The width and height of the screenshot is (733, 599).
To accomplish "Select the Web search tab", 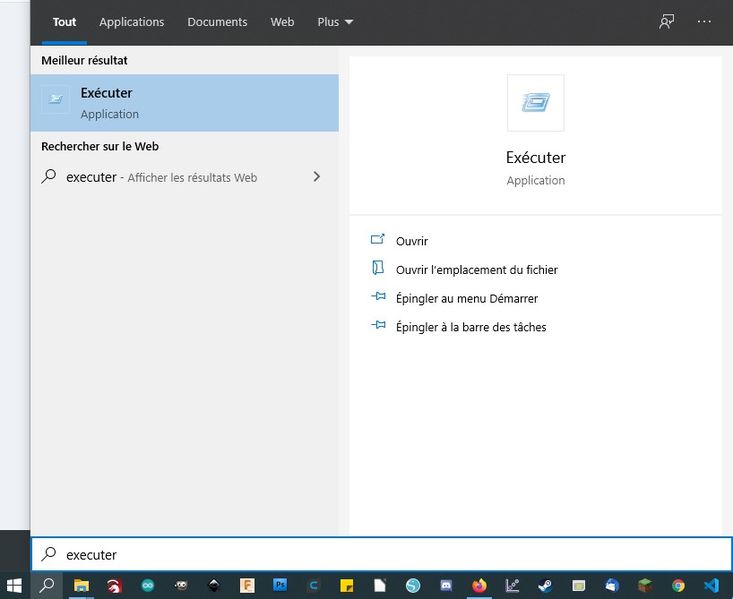I will pyautogui.click(x=282, y=22).
